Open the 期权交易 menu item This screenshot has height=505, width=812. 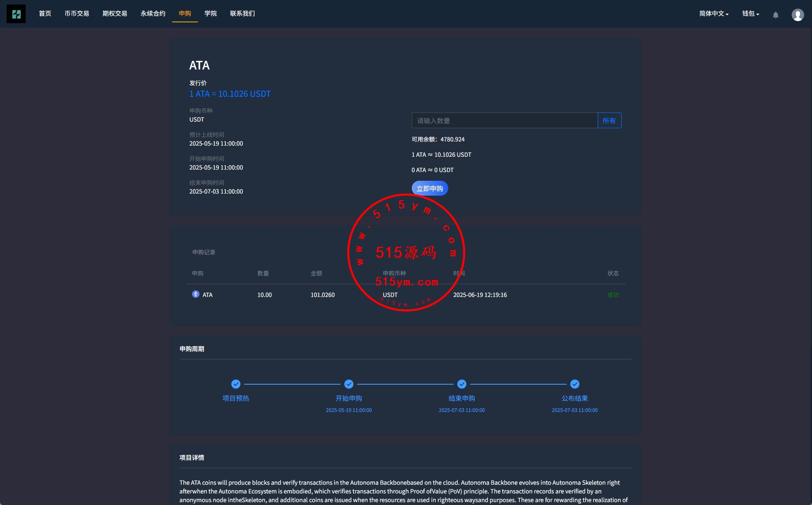coord(115,14)
